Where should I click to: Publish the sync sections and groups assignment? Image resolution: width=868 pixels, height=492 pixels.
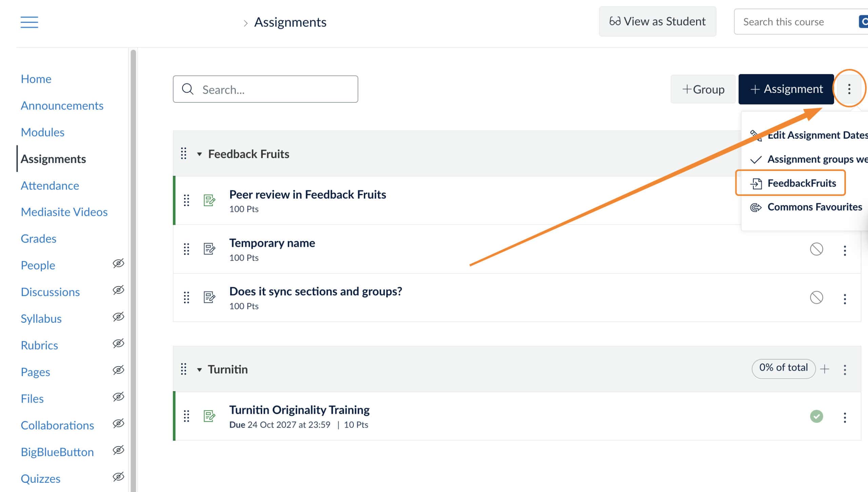coord(816,298)
